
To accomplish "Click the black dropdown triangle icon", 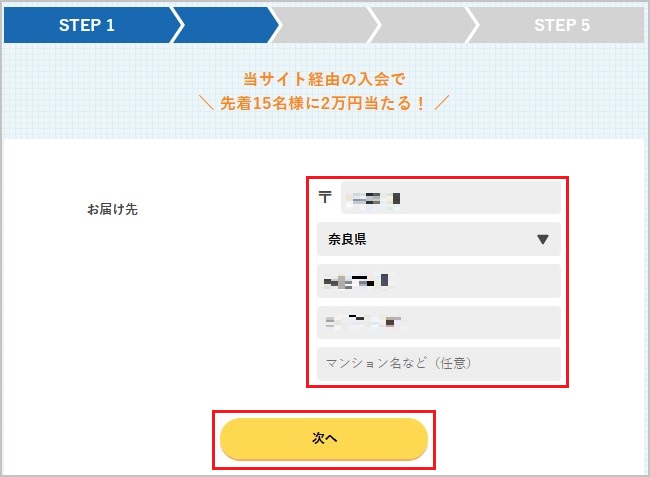I will [x=543, y=239].
